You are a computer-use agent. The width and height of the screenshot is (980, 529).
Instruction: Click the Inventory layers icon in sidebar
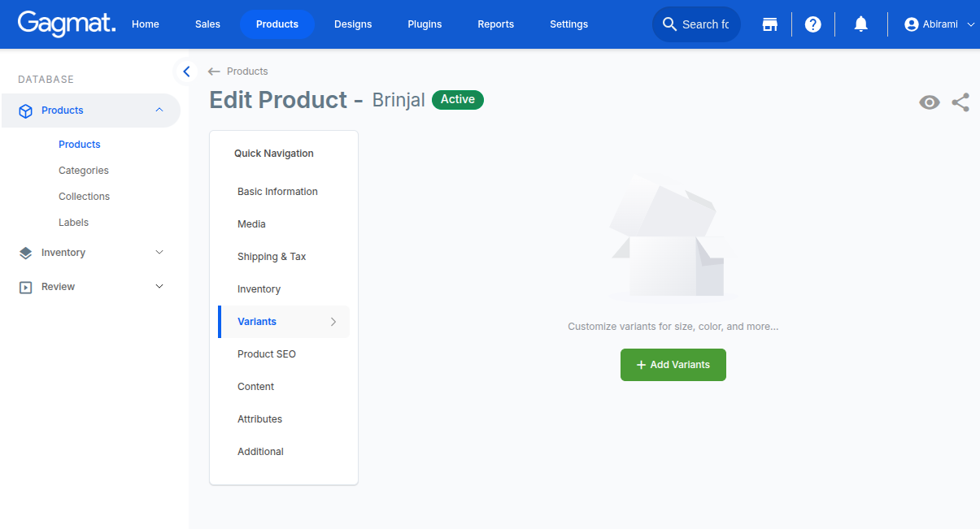(x=25, y=253)
